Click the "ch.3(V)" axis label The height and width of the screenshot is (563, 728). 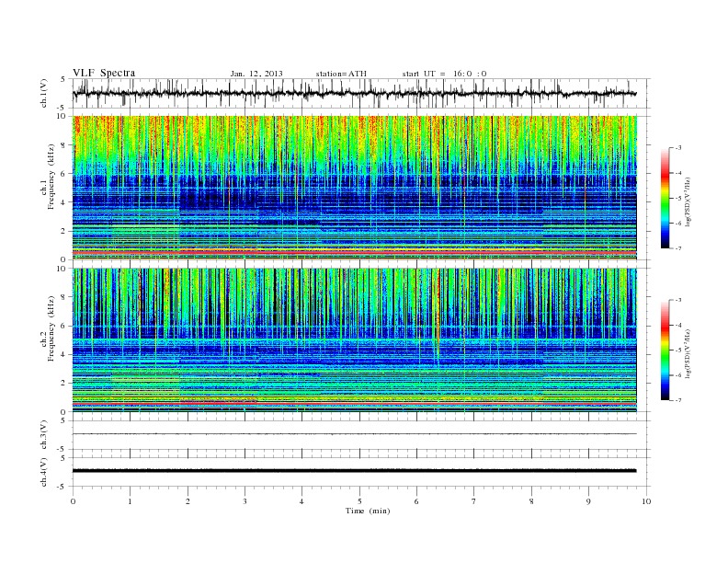click(44, 434)
